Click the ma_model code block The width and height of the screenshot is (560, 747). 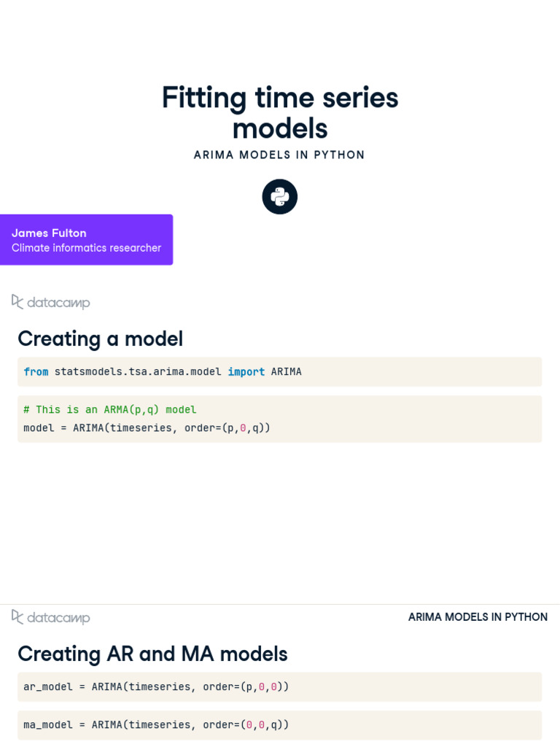coord(279,724)
